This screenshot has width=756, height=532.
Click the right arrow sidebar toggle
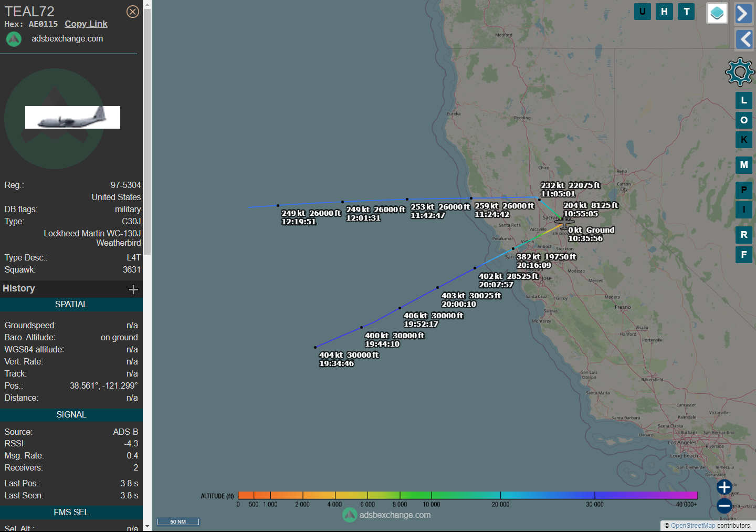tap(744, 14)
